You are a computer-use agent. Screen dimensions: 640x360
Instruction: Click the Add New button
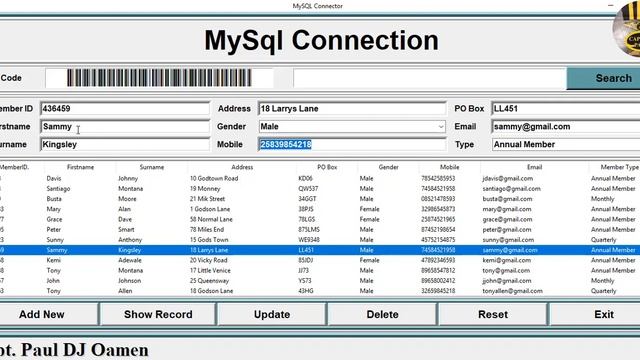coord(49,314)
